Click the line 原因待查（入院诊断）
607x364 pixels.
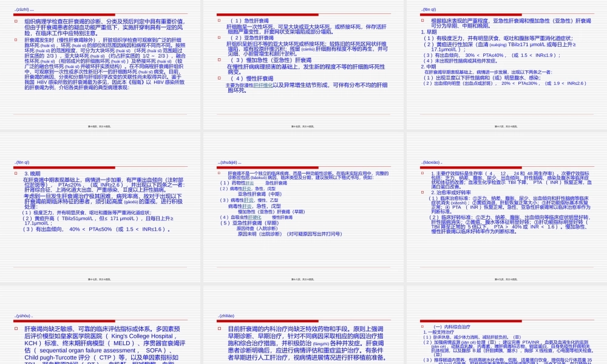point(257,229)
